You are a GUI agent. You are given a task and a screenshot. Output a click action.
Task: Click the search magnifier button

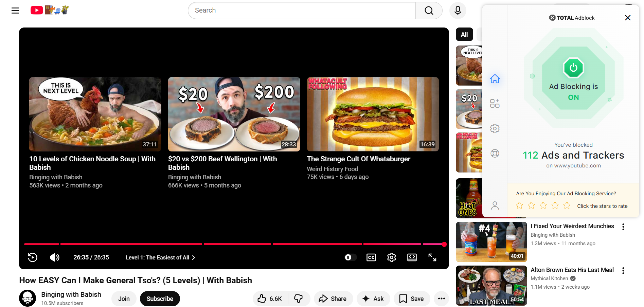click(x=429, y=11)
